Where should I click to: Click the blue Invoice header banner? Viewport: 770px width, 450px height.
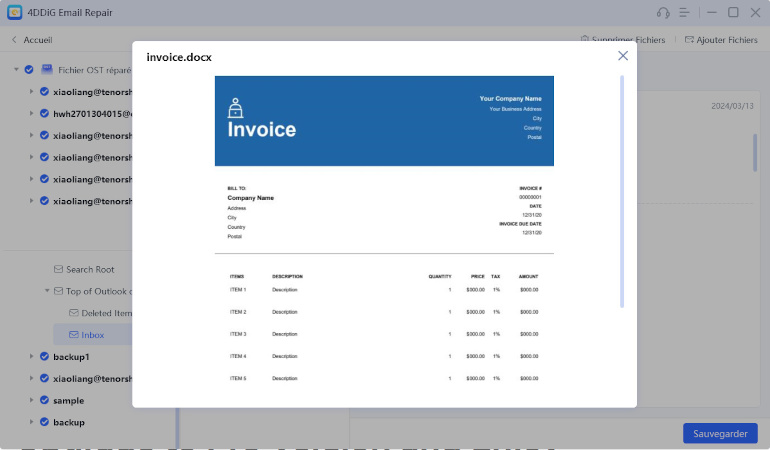(x=384, y=121)
